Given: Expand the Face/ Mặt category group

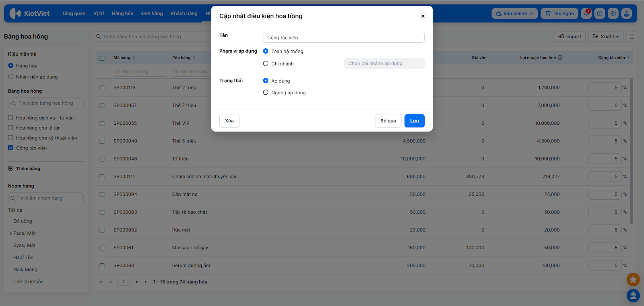Looking at the screenshot, I should (x=11, y=234).
